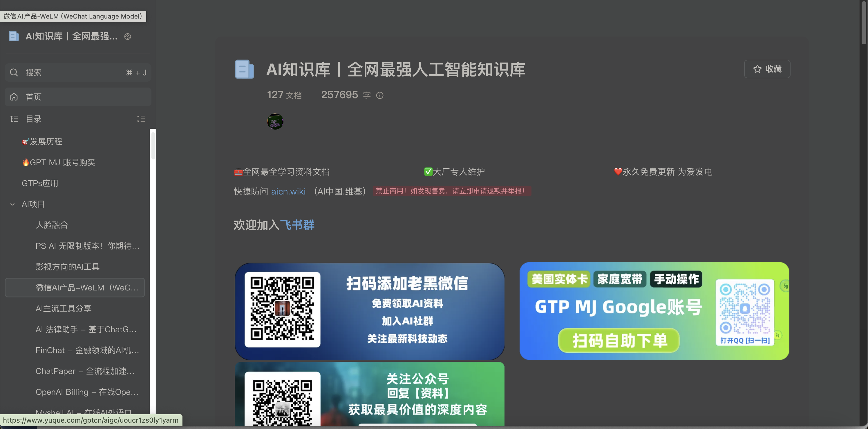Screen dimensions: 868x429
Task: Select the 目录 catalog heading
Action: coord(34,119)
